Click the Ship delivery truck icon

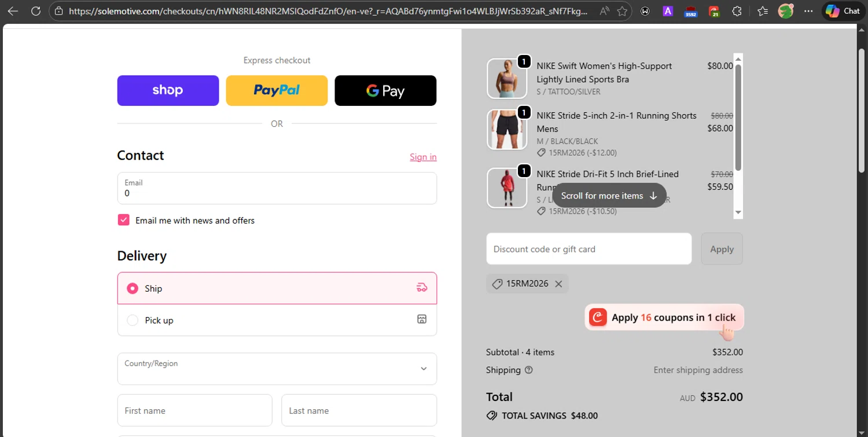coord(422,288)
